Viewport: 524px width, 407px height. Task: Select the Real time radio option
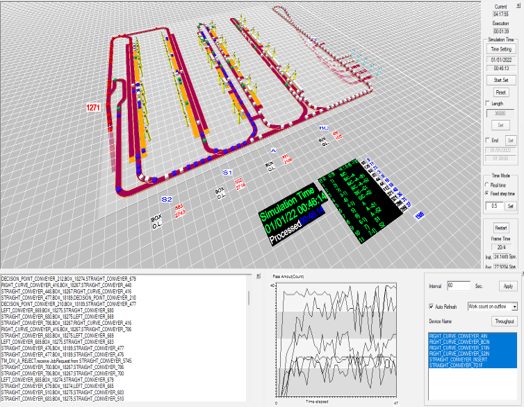click(487, 185)
